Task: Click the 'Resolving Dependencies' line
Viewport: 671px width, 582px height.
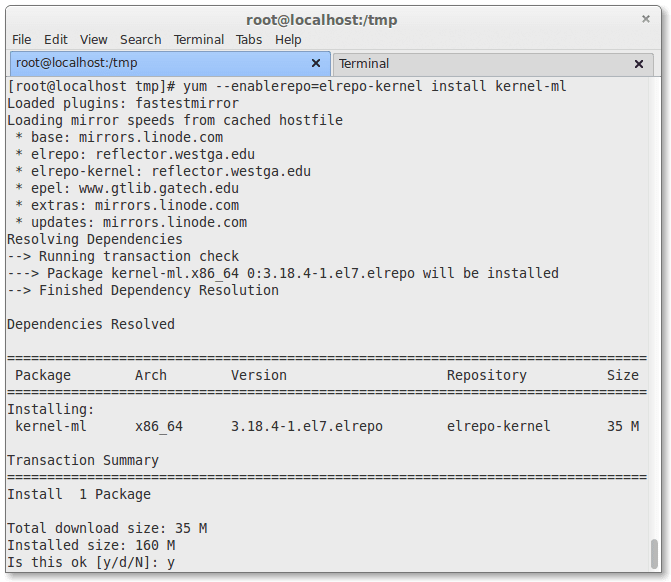Action: tap(95, 239)
